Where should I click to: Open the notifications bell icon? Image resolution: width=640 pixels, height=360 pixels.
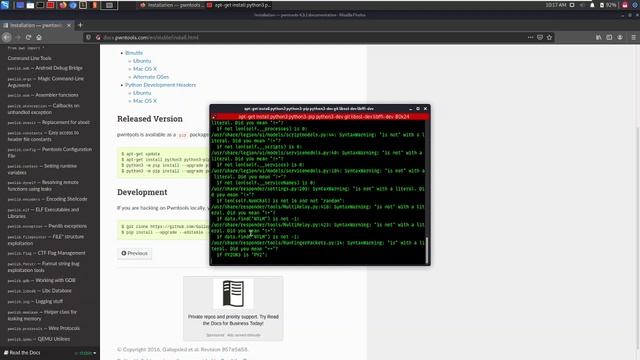[592, 5]
